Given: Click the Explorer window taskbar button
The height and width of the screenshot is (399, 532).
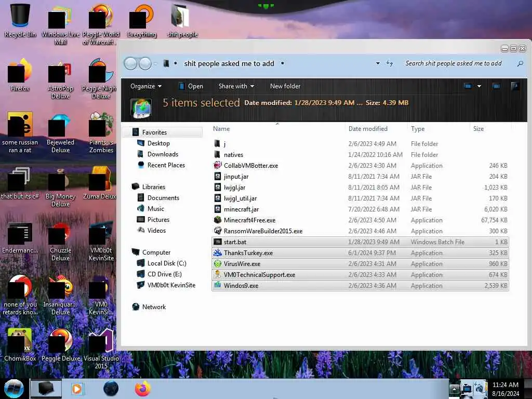Looking at the screenshot, I should click(x=46, y=389).
